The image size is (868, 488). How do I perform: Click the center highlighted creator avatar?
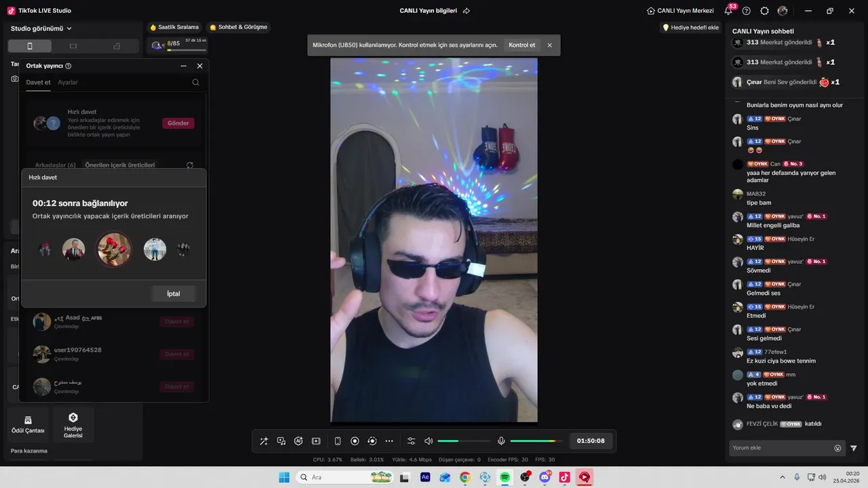pyautogui.click(x=114, y=249)
